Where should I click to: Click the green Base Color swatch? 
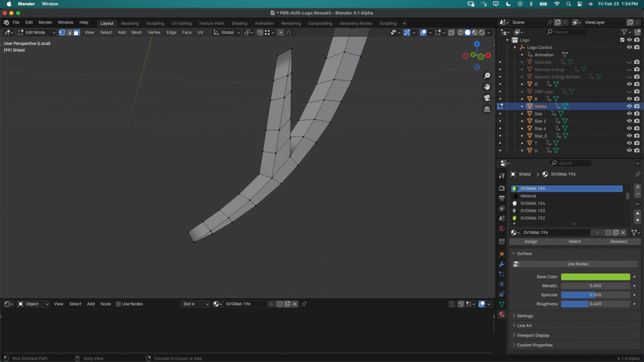[595, 277]
